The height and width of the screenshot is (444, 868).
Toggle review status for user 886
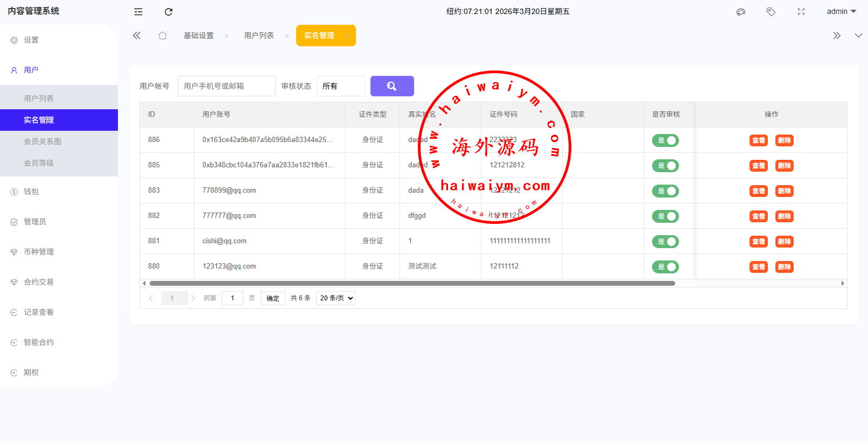[666, 140]
